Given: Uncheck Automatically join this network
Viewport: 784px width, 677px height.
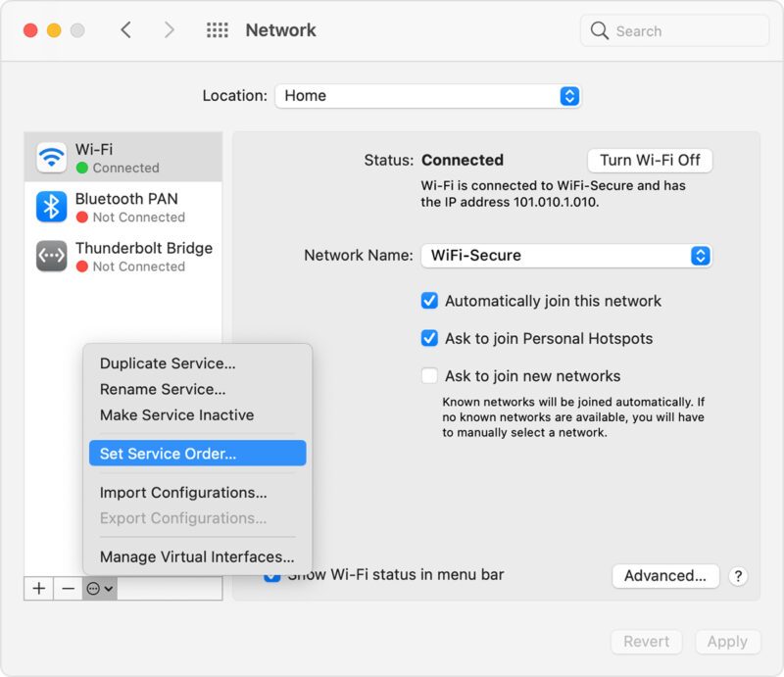Looking at the screenshot, I should pos(429,301).
